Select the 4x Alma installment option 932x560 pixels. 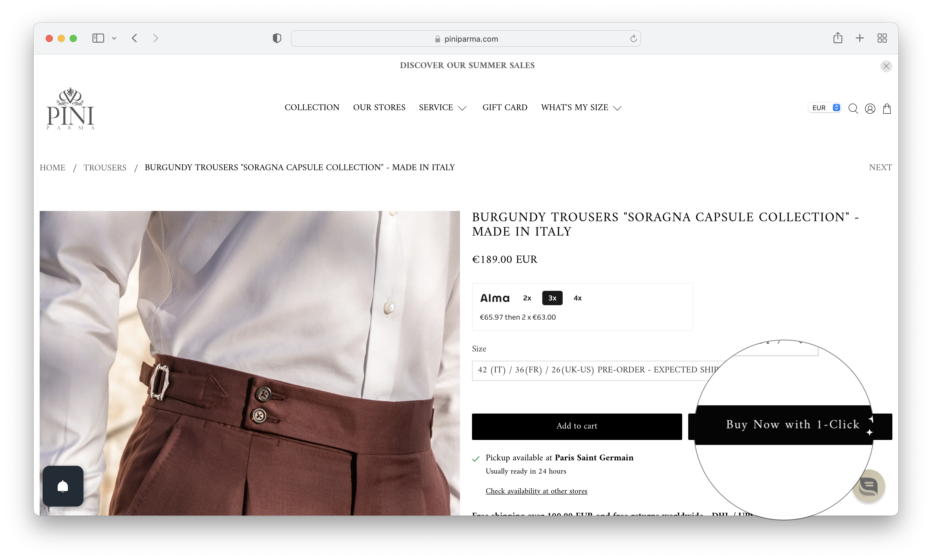click(x=576, y=297)
